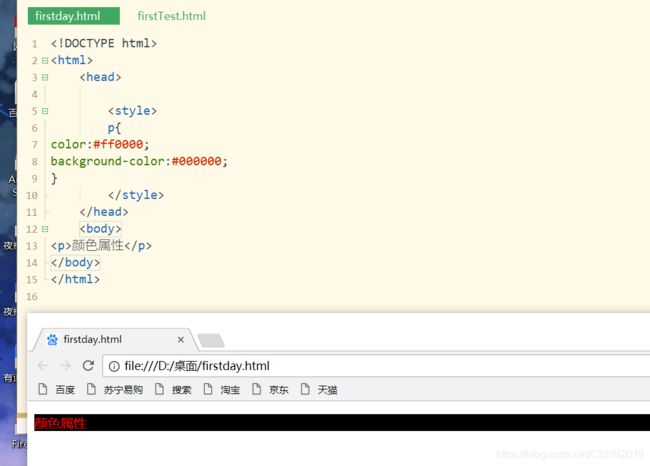Collapse the style tag fold on line 5
The image size is (650, 466).
point(45,111)
